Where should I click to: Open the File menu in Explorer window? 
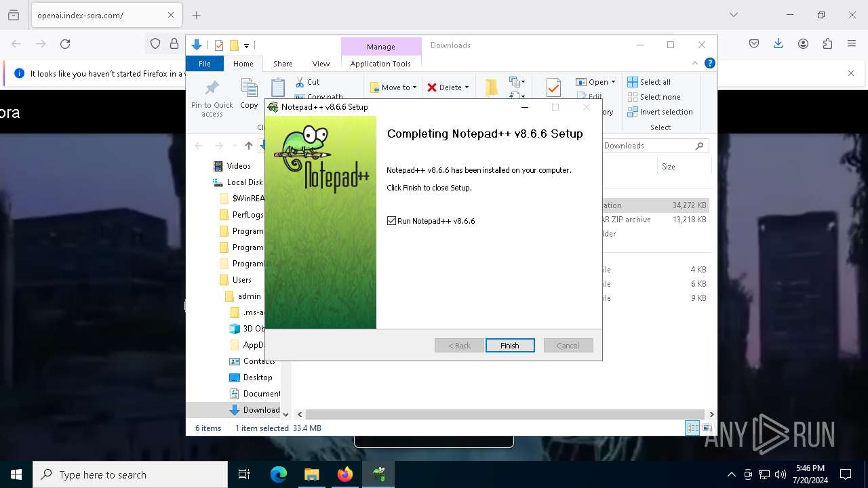point(204,64)
